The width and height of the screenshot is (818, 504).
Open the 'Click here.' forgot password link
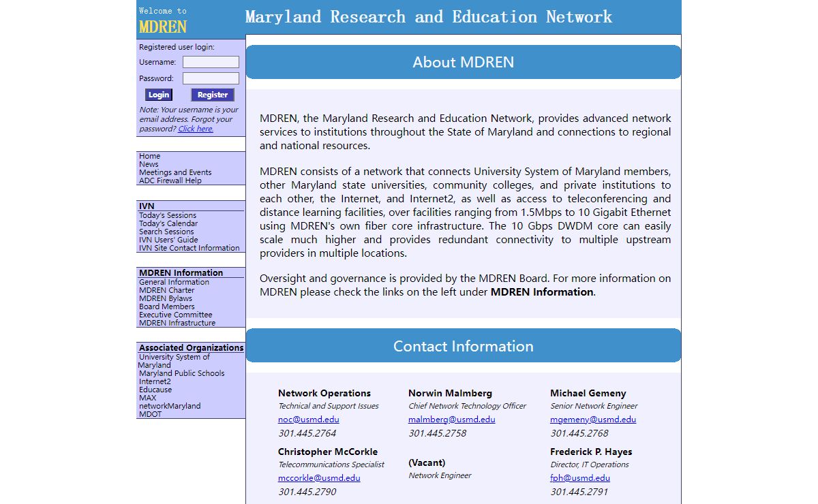pos(196,129)
